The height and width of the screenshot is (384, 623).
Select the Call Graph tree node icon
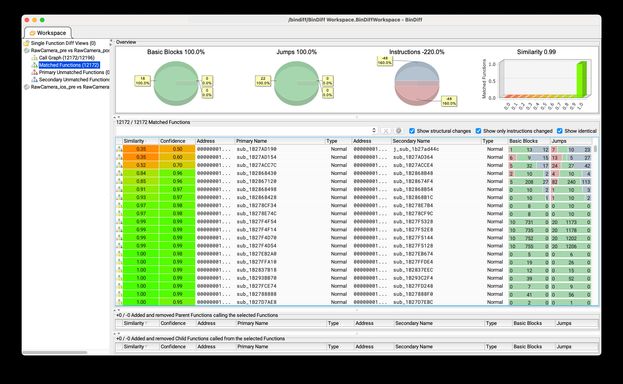tap(35, 58)
